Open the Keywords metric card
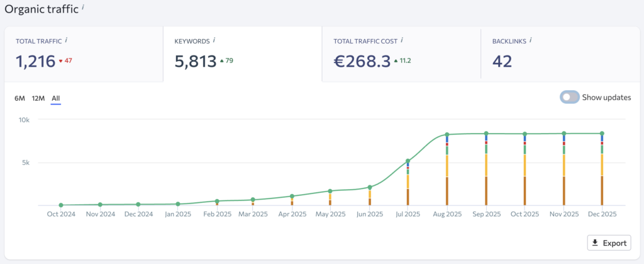 tap(242, 54)
